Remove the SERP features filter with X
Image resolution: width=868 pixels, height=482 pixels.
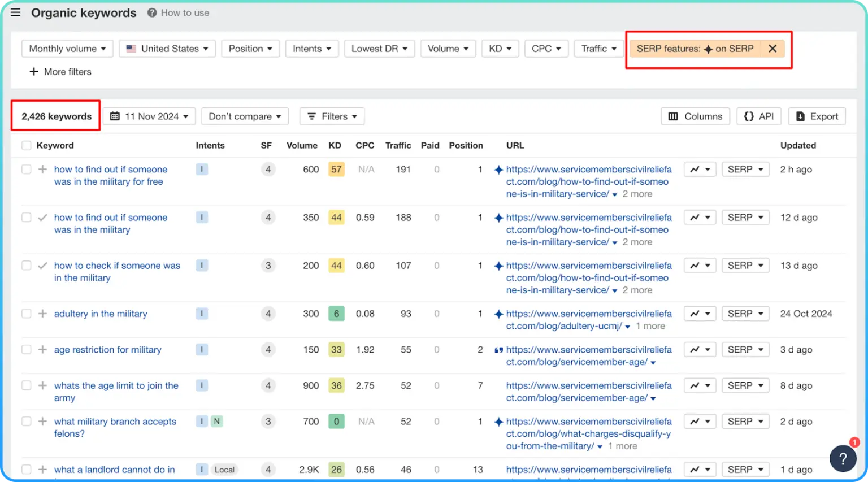(x=772, y=49)
